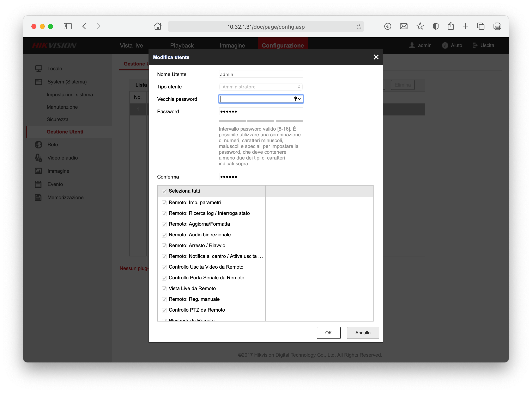This screenshot has height=393, width=532.
Task: Show downloads via the download icon
Action: point(387,26)
